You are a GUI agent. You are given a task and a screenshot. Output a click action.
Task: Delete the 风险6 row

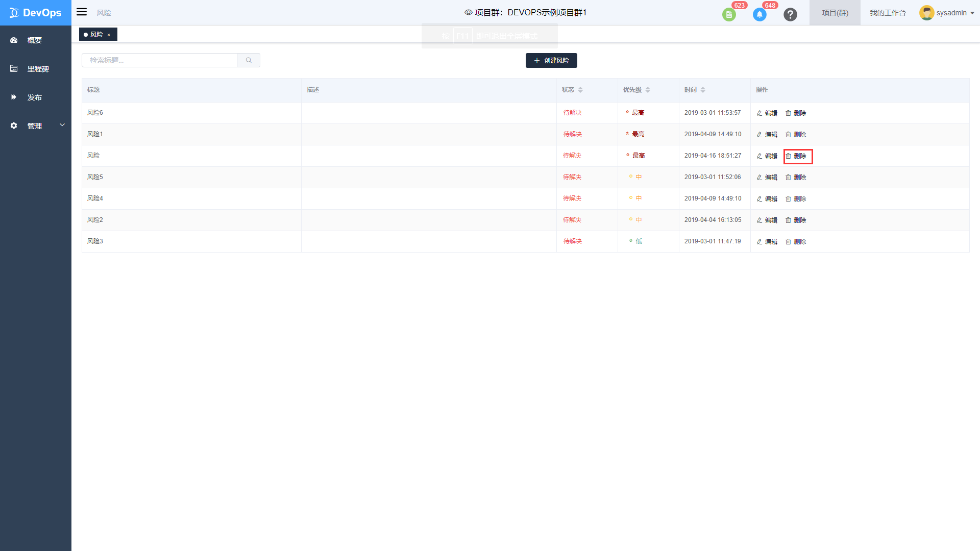point(796,113)
